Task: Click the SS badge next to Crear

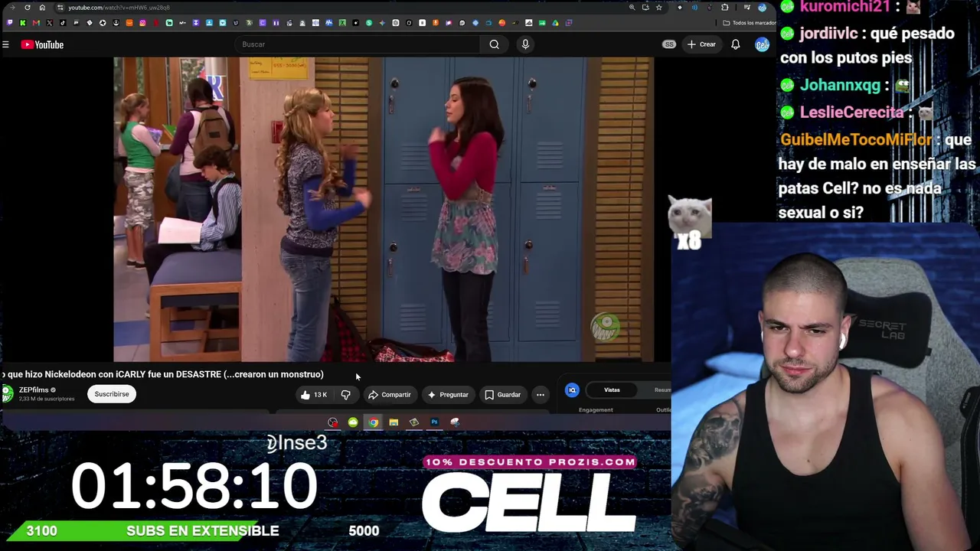Action: [x=669, y=44]
